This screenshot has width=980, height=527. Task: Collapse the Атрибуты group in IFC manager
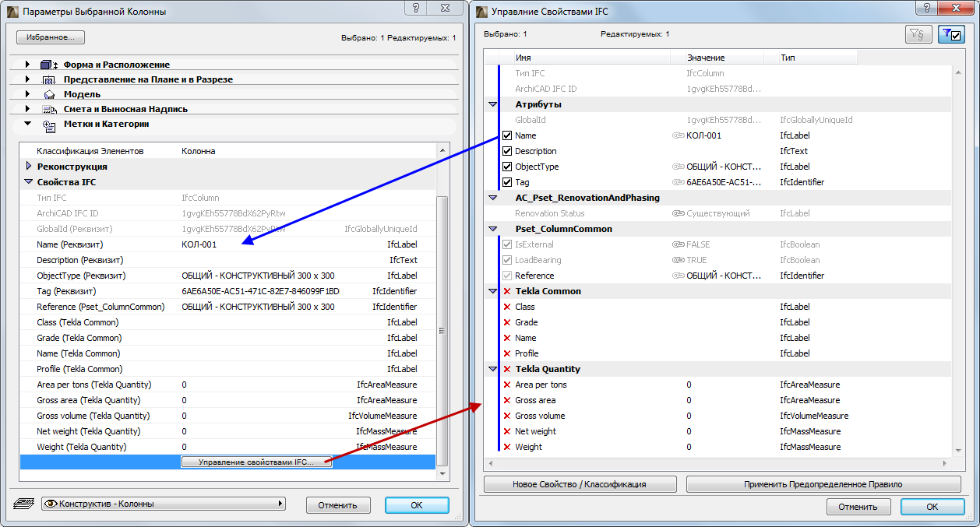[x=492, y=104]
